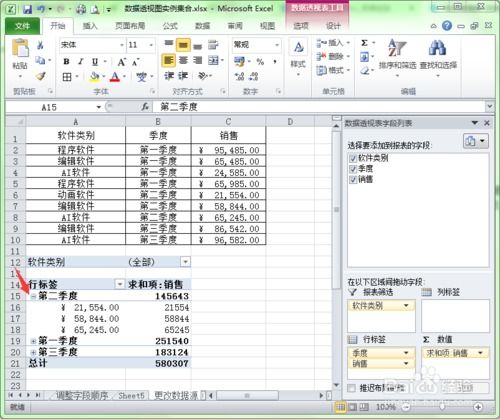Apply the red font color
Image resolution: width=500 pixels, height=419 pixels.
tap(115, 77)
